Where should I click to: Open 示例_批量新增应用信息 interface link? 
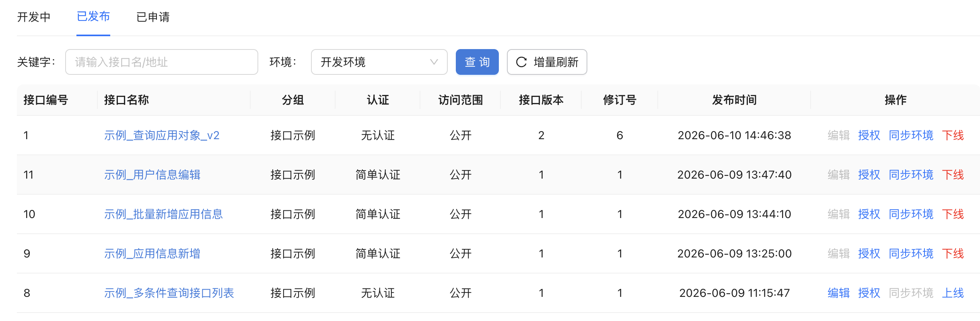pos(163,214)
